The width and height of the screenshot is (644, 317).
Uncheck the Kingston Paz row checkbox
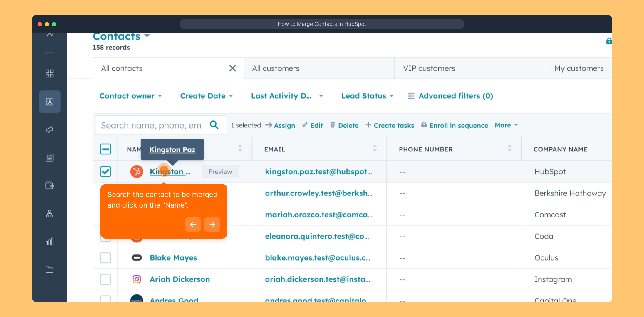pyautogui.click(x=105, y=172)
